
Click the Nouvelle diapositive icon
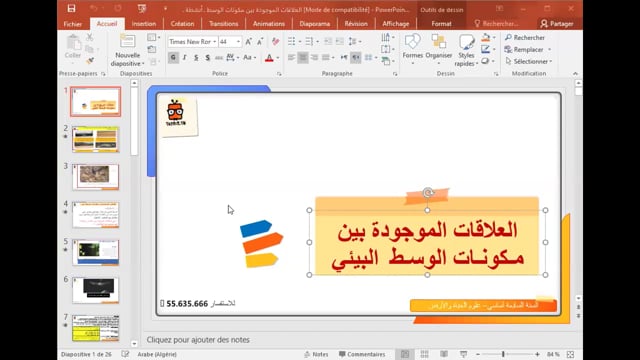click(x=127, y=41)
